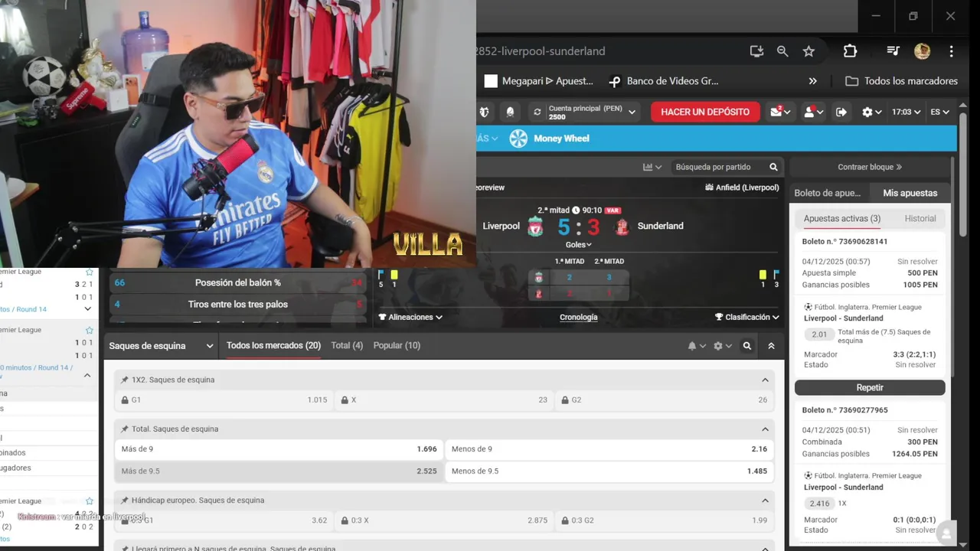The width and height of the screenshot is (980, 551).
Task: Click the match search magnifier icon
Action: click(773, 167)
